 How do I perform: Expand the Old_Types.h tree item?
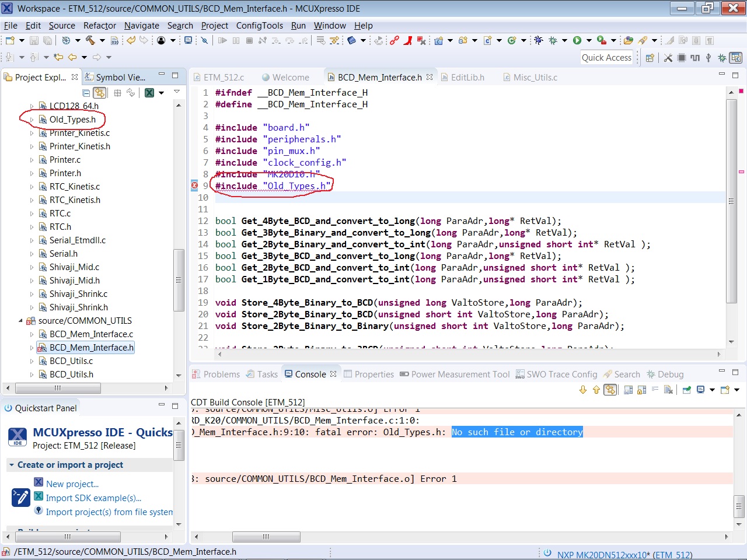[32, 119]
